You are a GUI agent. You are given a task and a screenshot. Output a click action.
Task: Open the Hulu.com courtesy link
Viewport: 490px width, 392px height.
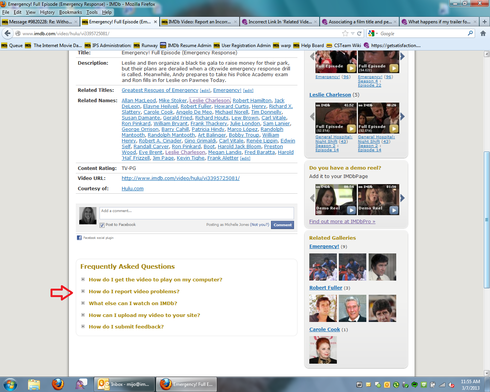pyautogui.click(x=133, y=189)
